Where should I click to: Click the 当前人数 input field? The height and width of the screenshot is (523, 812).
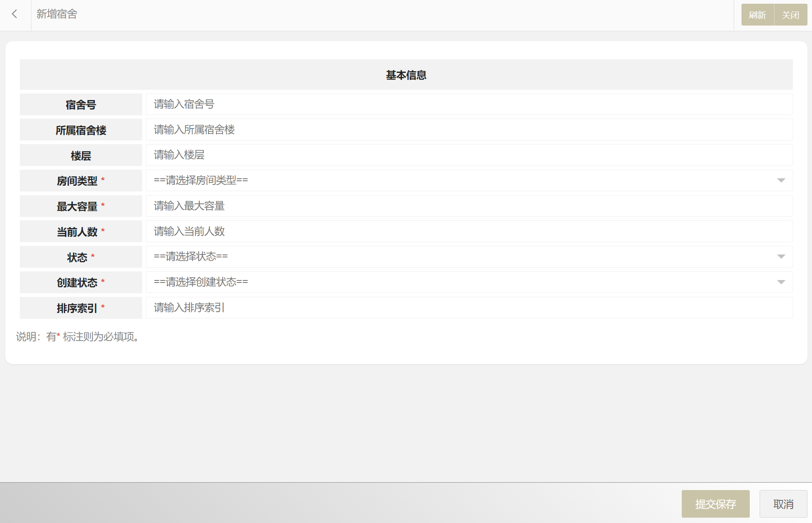coord(469,231)
